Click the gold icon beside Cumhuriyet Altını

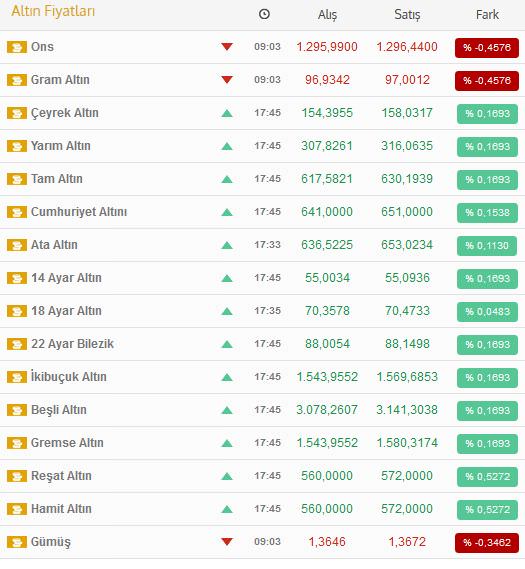[x=17, y=212]
